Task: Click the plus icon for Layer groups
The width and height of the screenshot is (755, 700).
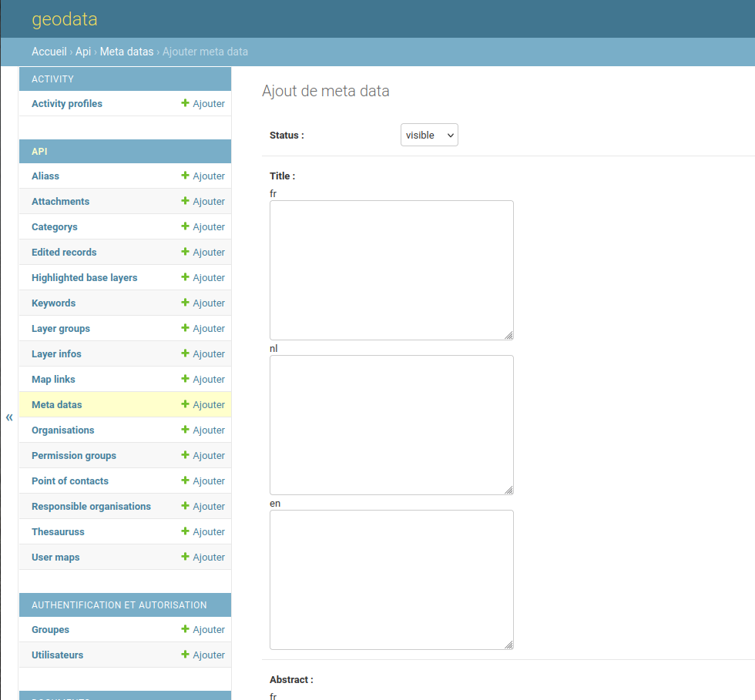Action: (x=185, y=328)
